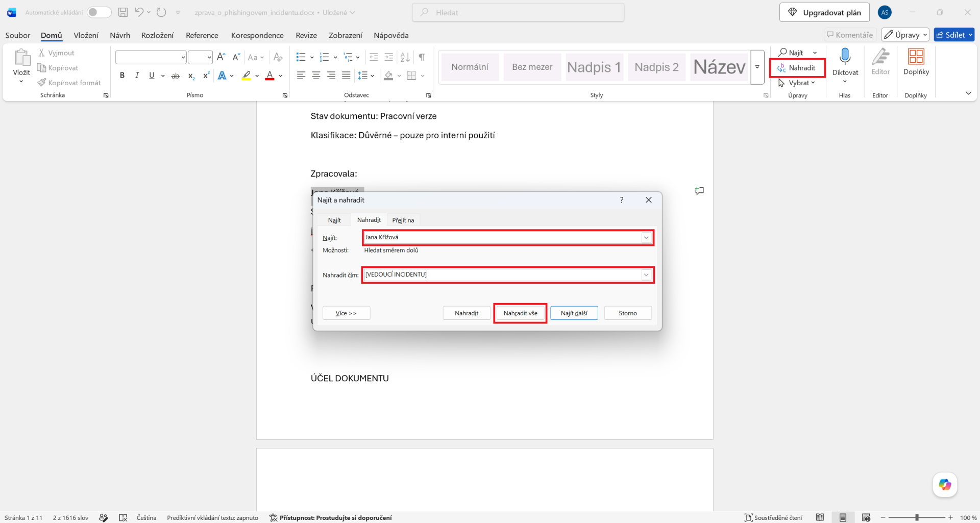Open the Nahradit command in ribbon
This screenshot has height=523, width=980.
coord(797,68)
